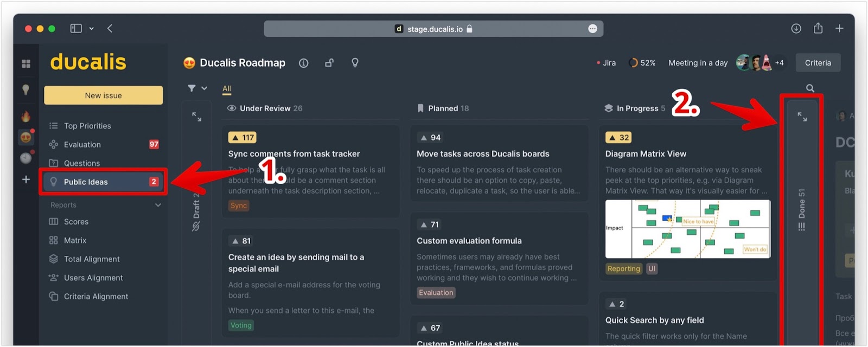The width and height of the screenshot is (868, 347).
Task: Click the Evaluation tag
Action: tap(436, 293)
